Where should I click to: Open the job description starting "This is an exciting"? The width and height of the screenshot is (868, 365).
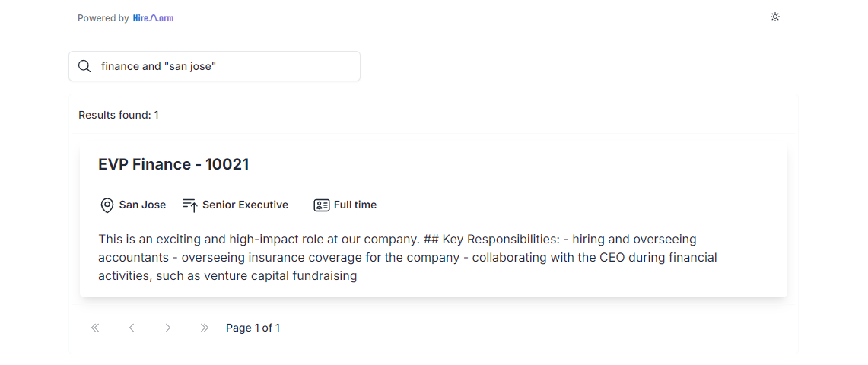click(x=408, y=257)
